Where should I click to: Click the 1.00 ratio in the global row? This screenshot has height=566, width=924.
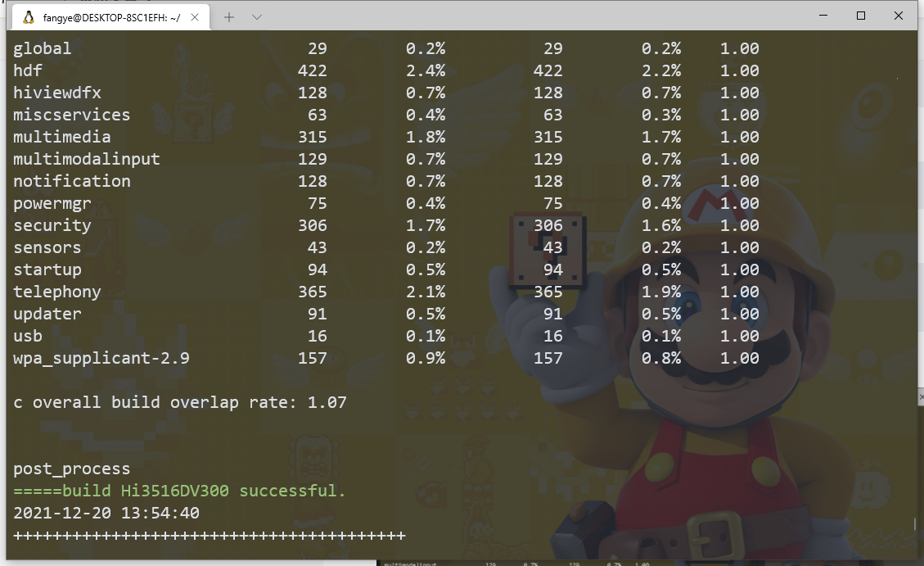click(x=740, y=48)
